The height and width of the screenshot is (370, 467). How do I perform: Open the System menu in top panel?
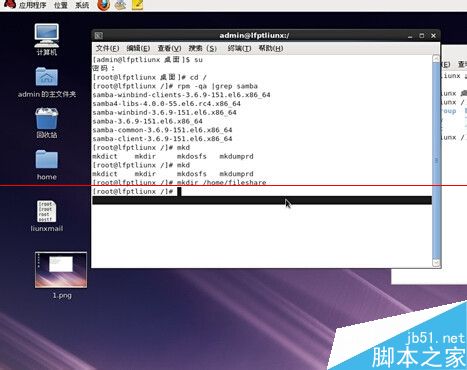coord(82,5)
